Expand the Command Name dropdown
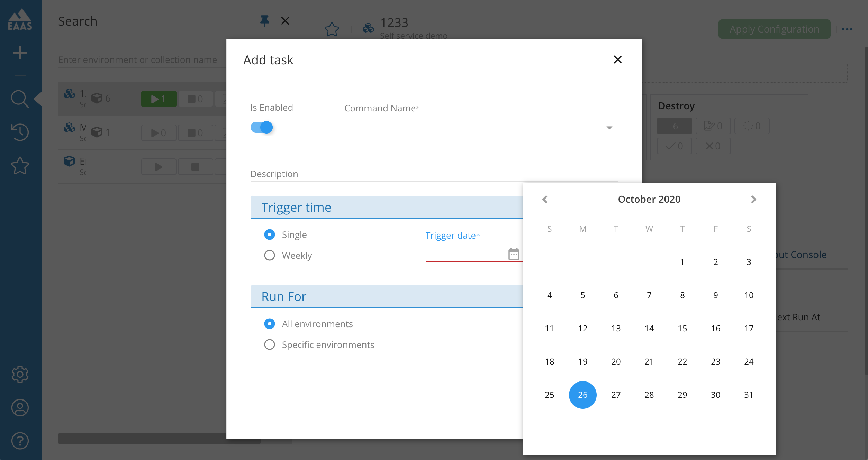The image size is (868, 460). [x=609, y=128]
